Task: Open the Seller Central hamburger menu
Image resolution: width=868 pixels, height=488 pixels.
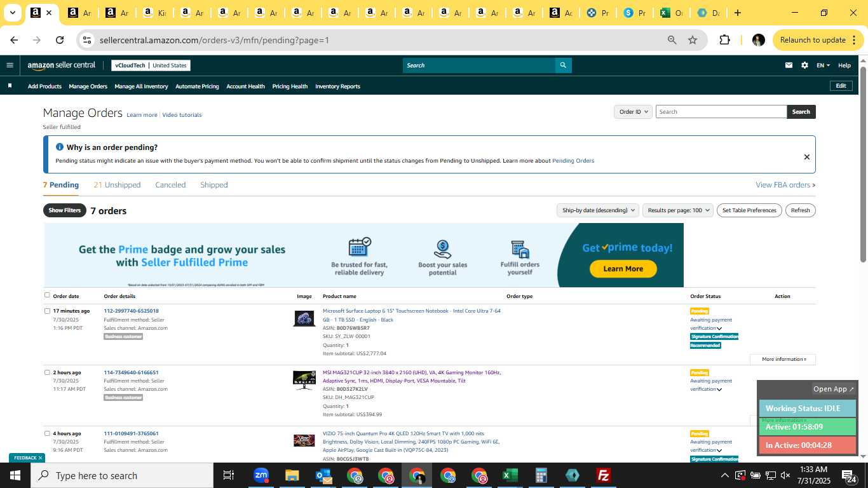Action: [10, 65]
